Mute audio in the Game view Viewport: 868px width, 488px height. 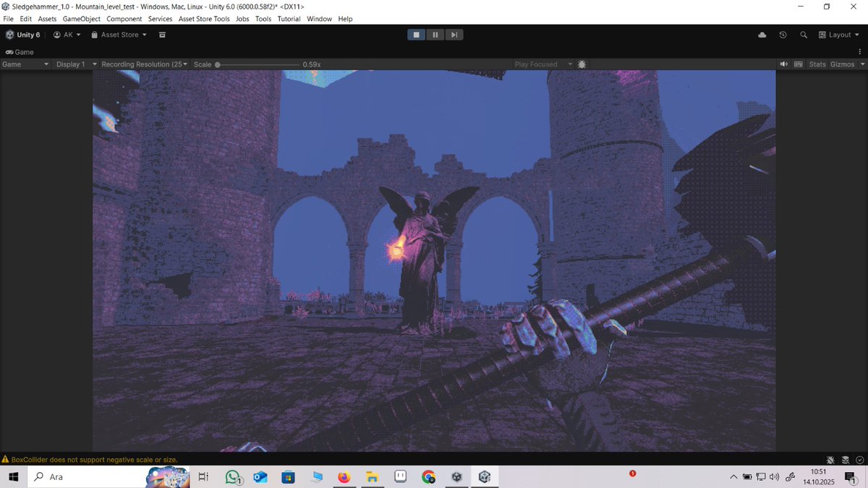point(783,64)
